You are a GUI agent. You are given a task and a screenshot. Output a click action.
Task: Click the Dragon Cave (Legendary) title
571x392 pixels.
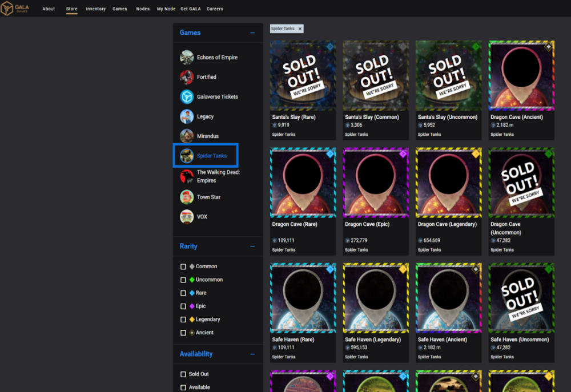pyautogui.click(x=447, y=224)
